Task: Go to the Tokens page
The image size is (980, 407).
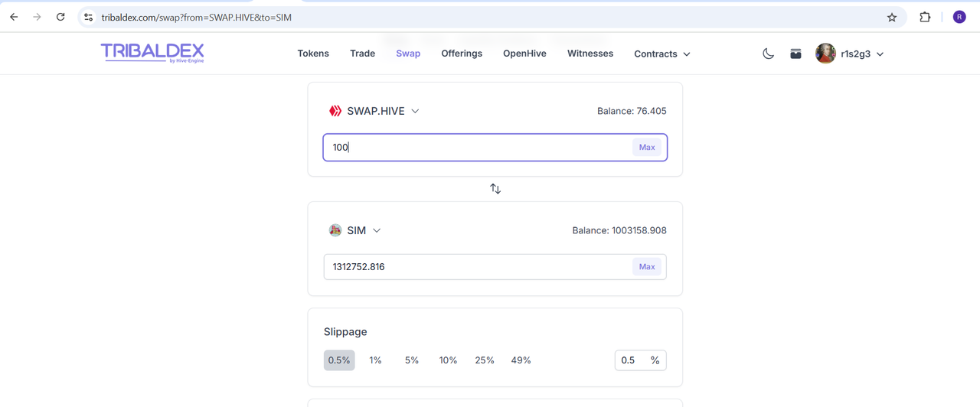Action: 313,54
